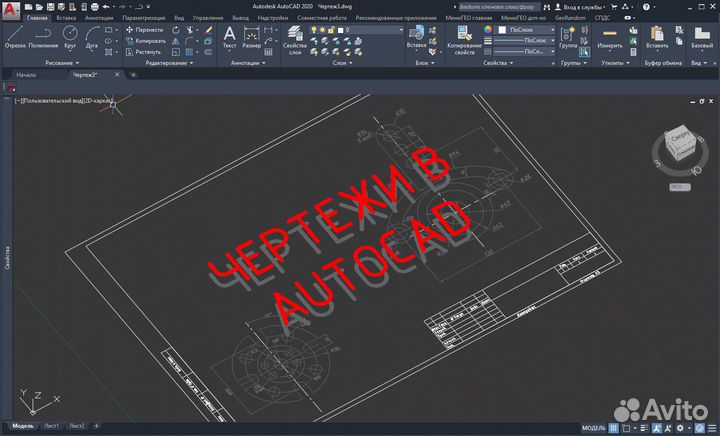Click the Undo arrow in quick access toolbar
The height and width of the screenshot is (436, 720).
pyautogui.click(x=106, y=7)
